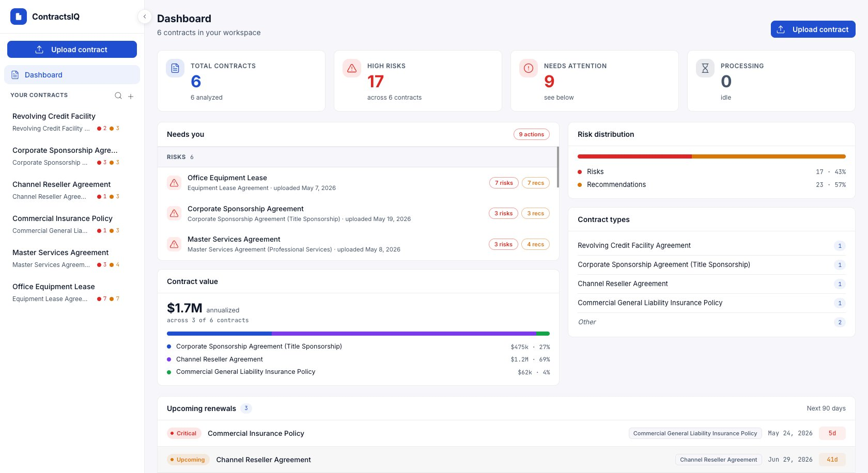Open Master Services Agreement in sidebar
The image size is (868, 473).
pyautogui.click(x=72, y=258)
